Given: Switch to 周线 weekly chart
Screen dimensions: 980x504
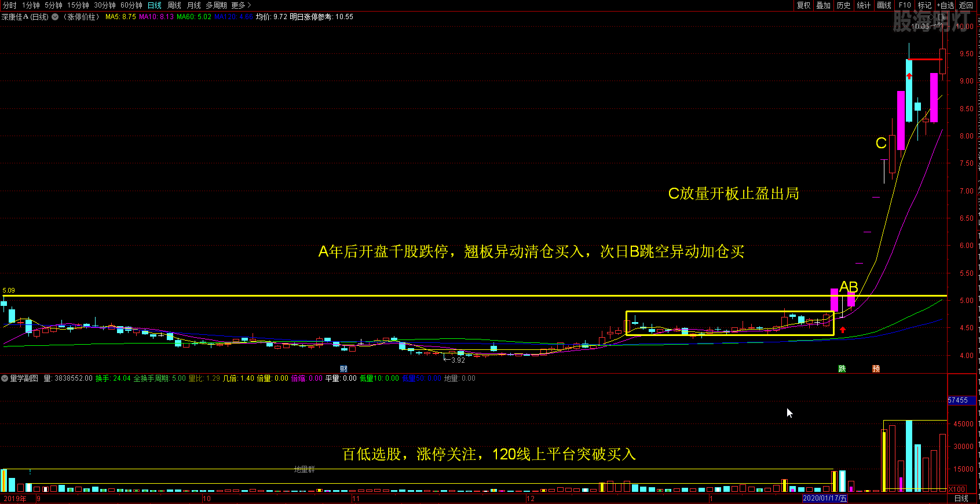Looking at the screenshot, I should [x=174, y=5].
